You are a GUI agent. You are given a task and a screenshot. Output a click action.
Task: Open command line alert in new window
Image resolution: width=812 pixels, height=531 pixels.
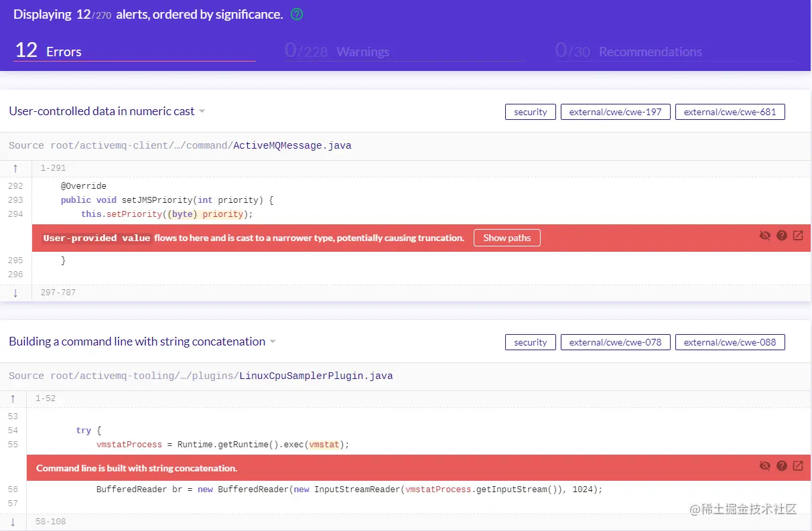(798, 466)
